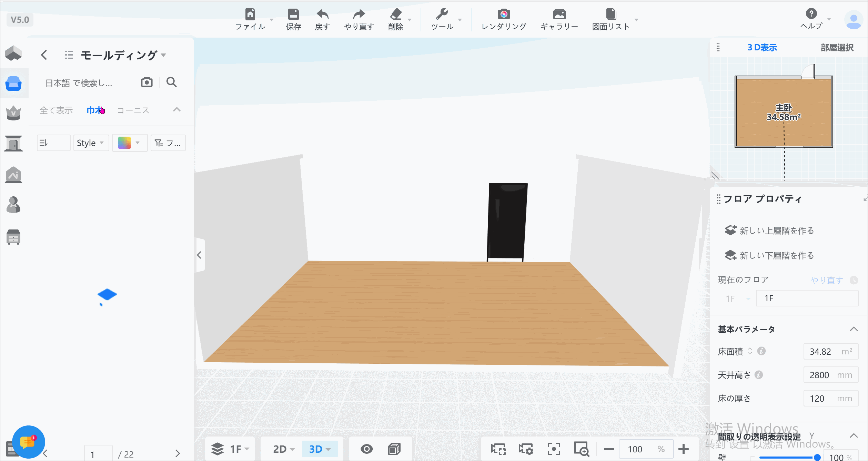
Task: Toggle 床面積 unit stepper arrows
Action: (x=750, y=351)
